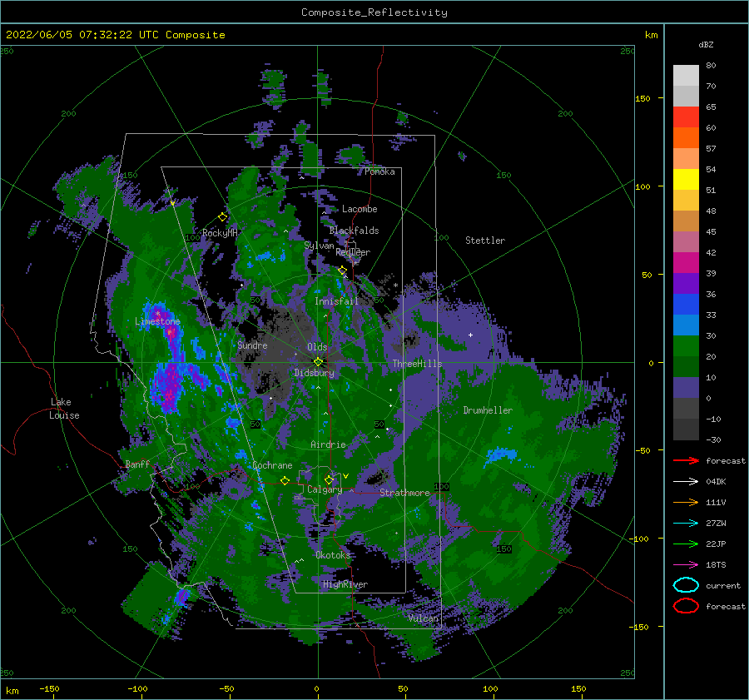Click the Lake Louise label
Screen dimensions: 749x700
pyautogui.click(x=65, y=409)
